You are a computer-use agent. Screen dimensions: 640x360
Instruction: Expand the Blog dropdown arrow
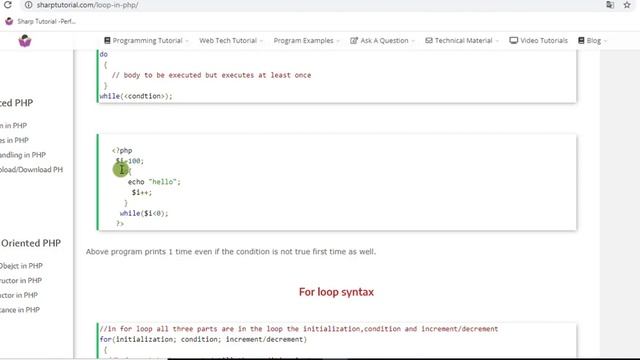pos(605,41)
